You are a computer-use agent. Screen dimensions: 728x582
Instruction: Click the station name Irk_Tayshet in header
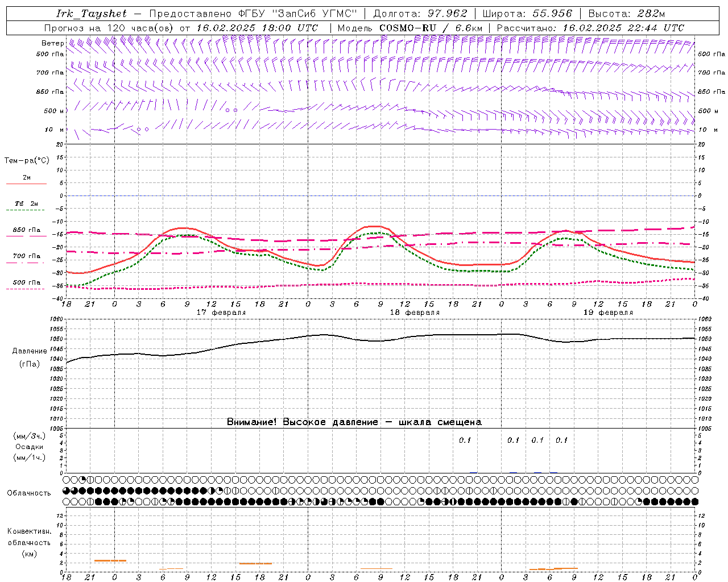click(x=92, y=14)
